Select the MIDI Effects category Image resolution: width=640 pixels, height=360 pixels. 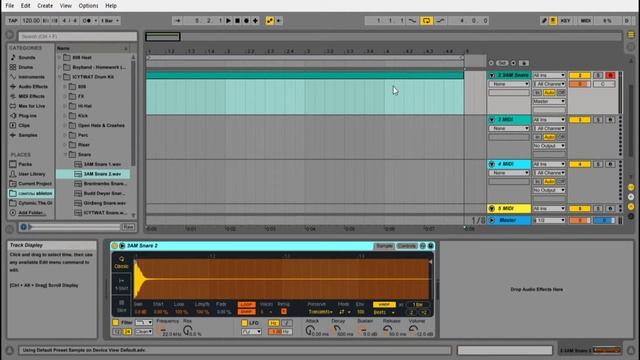(31, 96)
